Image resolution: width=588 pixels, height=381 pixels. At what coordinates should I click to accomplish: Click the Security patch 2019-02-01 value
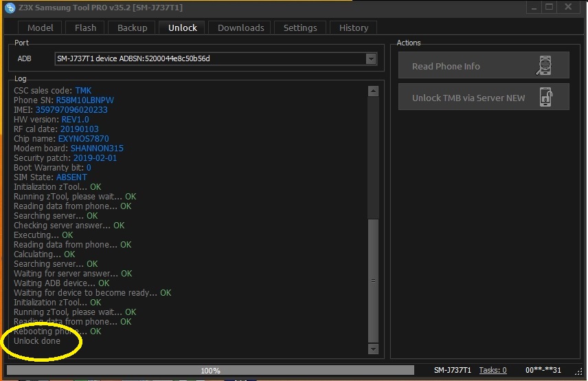pyautogui.click(x=95, y=158)
